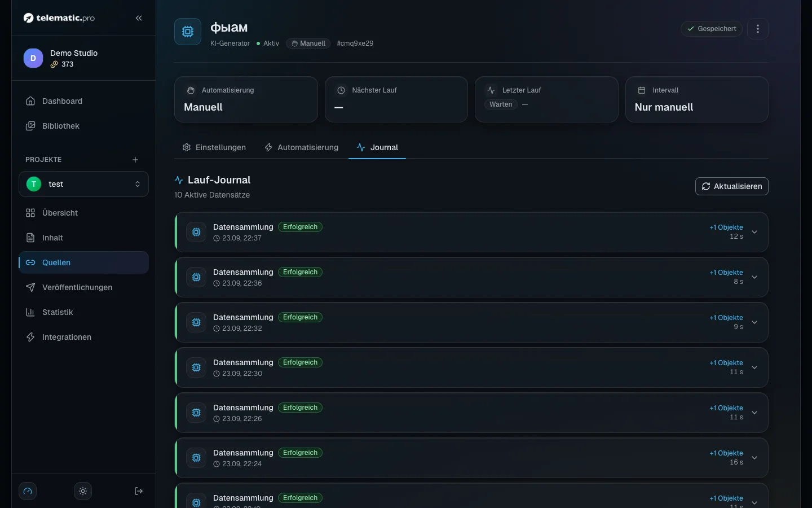Click chip icon of 22:32 Datensammlung row
The width and height of the screenshot is (812, 508).
point(196,322)
